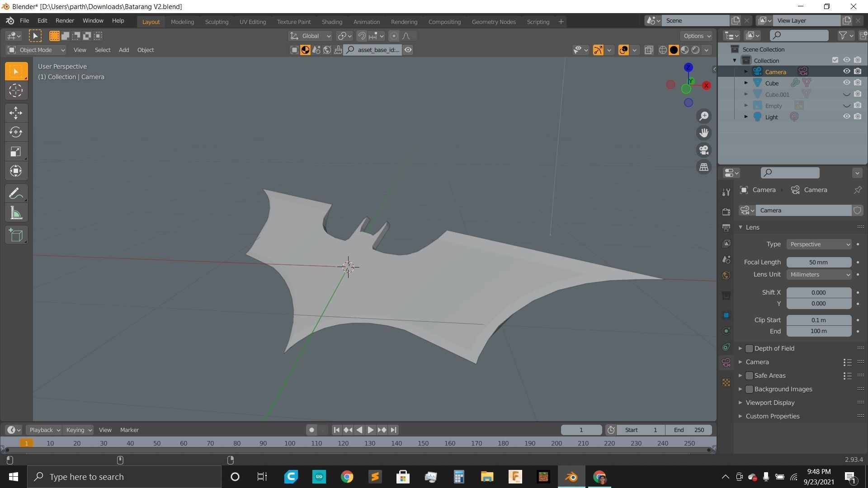Open timeline Marker menu
Screen dimensions: 868x488
129,430
